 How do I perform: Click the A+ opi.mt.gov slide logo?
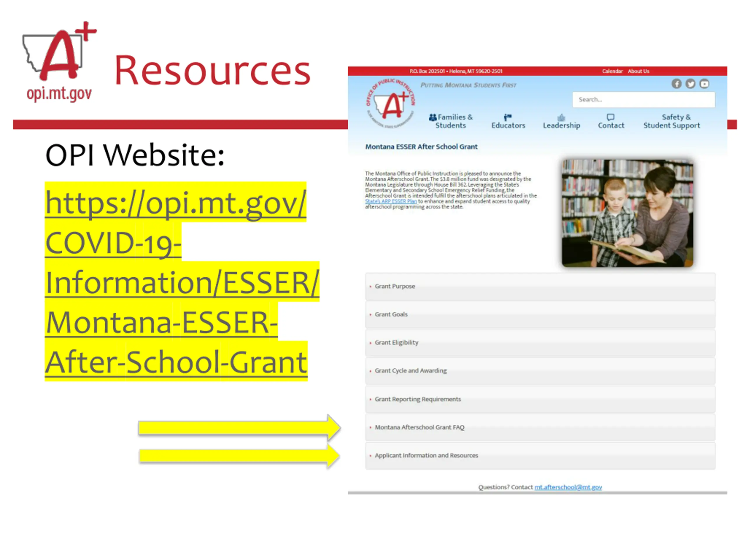click(59, 62)
